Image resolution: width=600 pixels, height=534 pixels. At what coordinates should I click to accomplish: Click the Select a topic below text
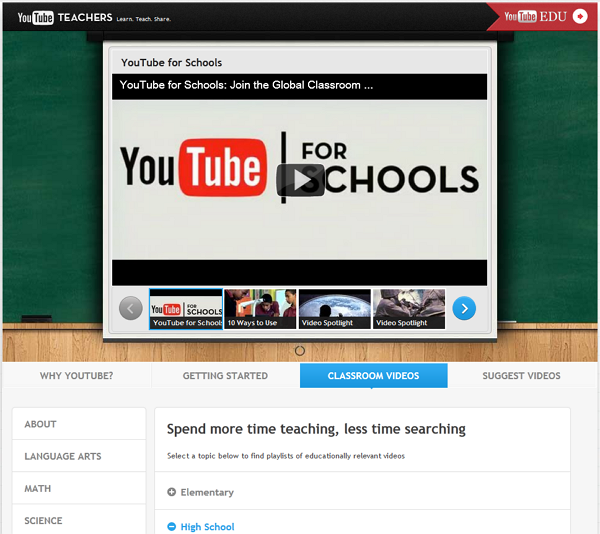[x=286, y=456]
